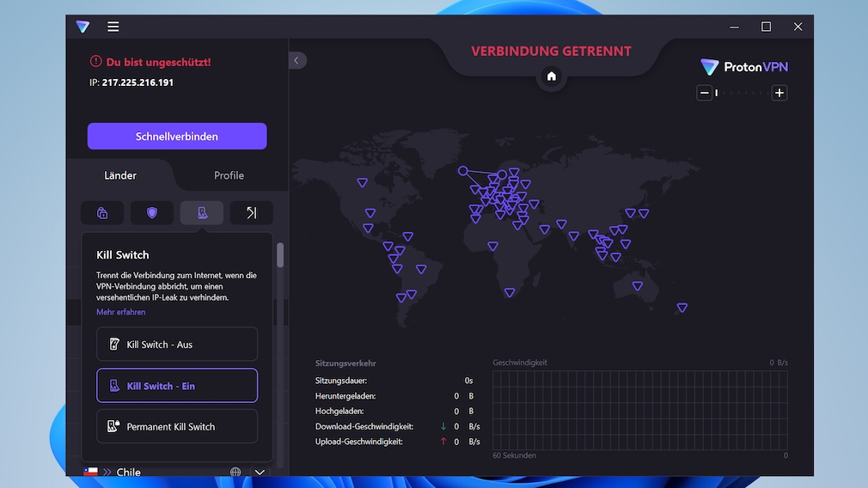
Task: Select the Nigeria server marker
Action: click(492, 247)
